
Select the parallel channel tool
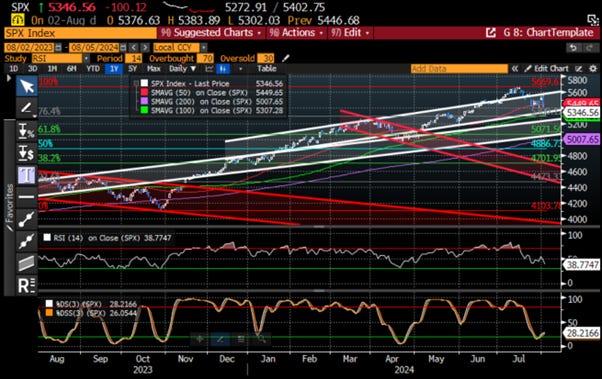(x=26, y=263)
